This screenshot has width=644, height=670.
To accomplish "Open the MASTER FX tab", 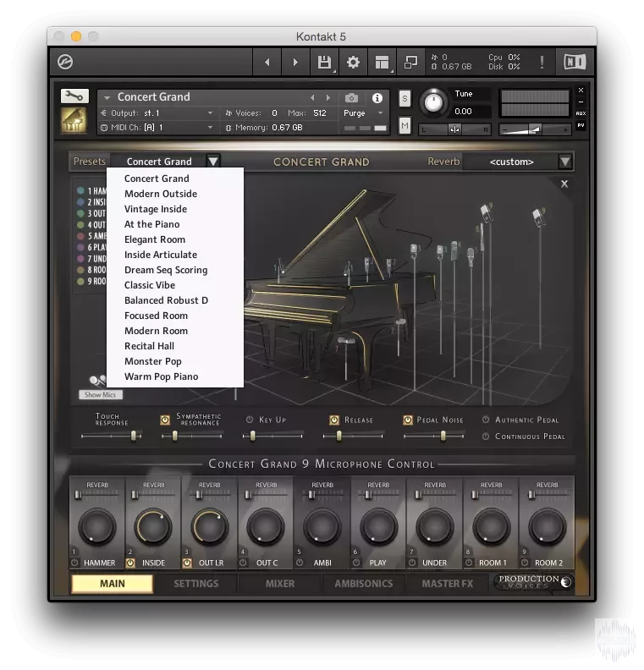I will [448, 584].
